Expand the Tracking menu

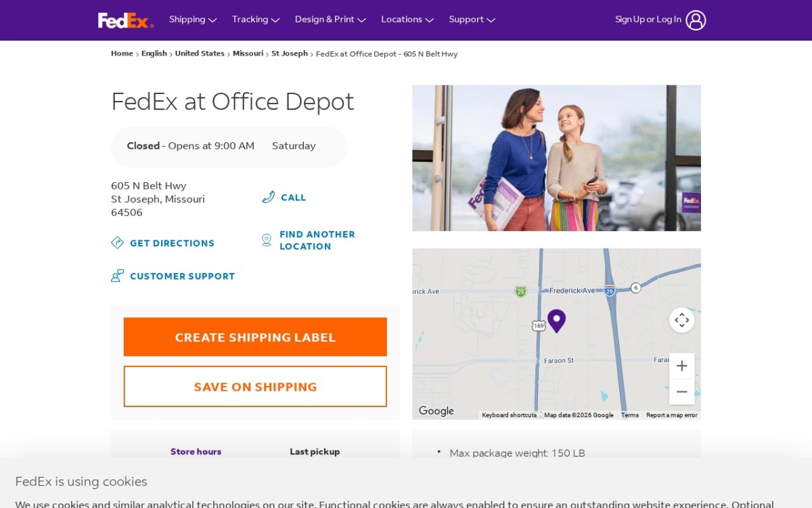click(256, 20)
